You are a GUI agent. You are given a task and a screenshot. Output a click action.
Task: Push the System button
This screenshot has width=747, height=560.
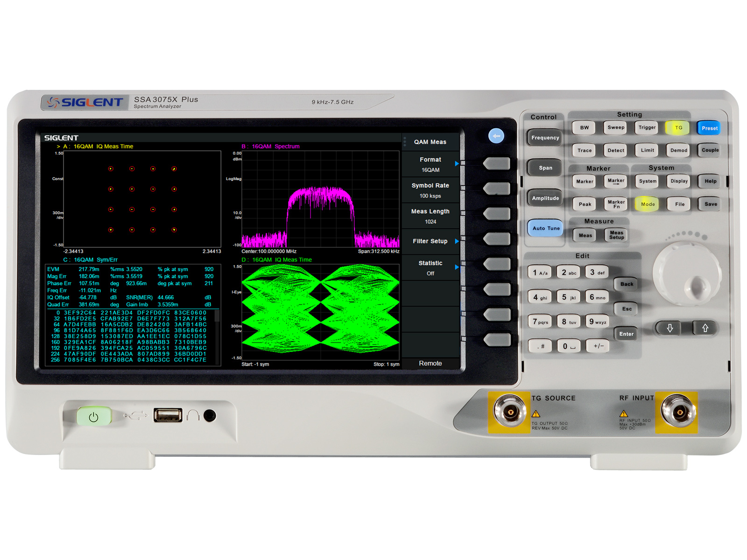click(x=648, y=181)
